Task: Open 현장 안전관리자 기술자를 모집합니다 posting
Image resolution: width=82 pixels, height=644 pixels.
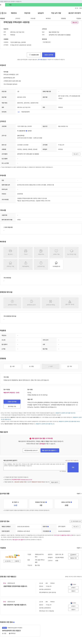Action: [15, 605]
